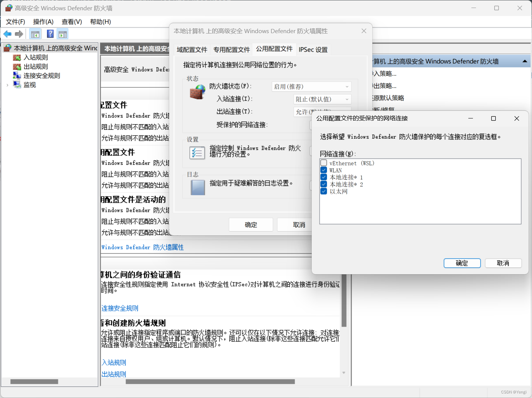Click the 监视 monitor tree icon
The height and width of the screenshot is (398, 532).
tap(17, 85)
